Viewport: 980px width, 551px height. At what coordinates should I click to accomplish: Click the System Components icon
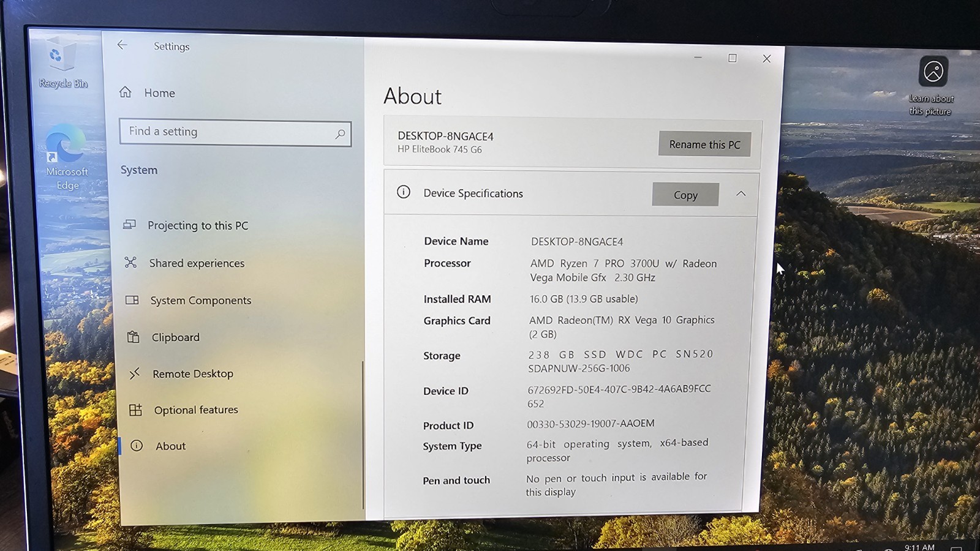(132, 299)
